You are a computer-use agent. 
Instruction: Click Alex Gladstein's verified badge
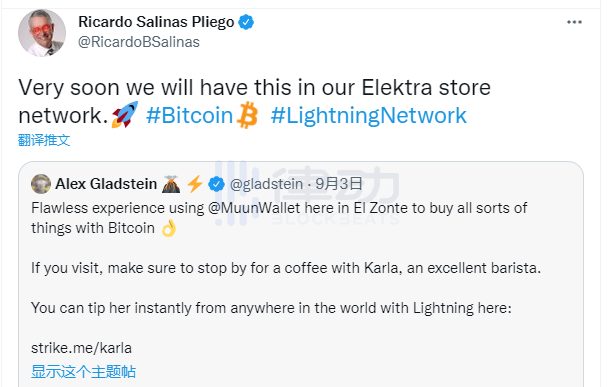(216, 184)
